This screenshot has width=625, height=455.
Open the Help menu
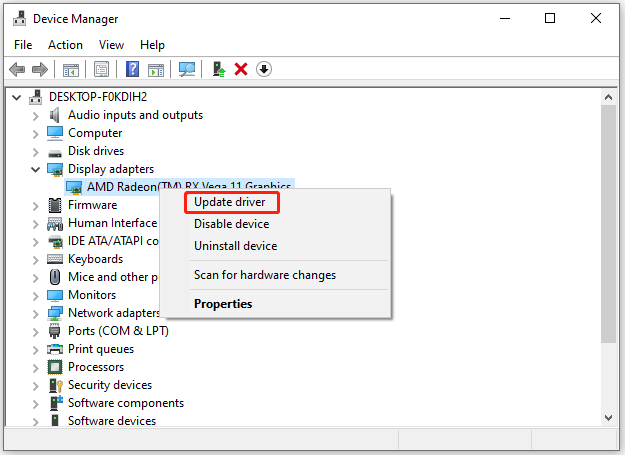click(x=152, y=45)
